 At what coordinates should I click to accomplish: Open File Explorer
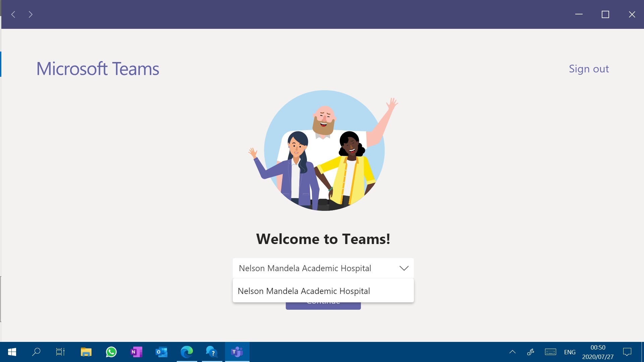point(86,352)
